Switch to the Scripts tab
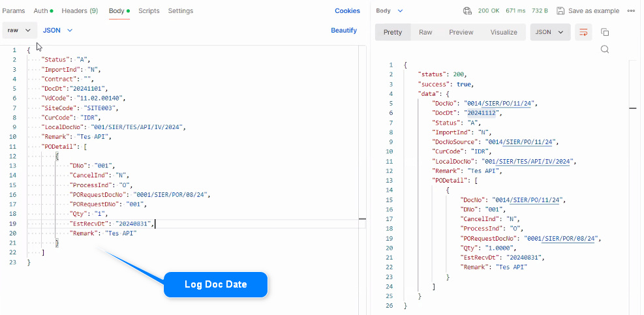This screenshot has height=315, width=644. pyautogui.click(x=149, y=11)
